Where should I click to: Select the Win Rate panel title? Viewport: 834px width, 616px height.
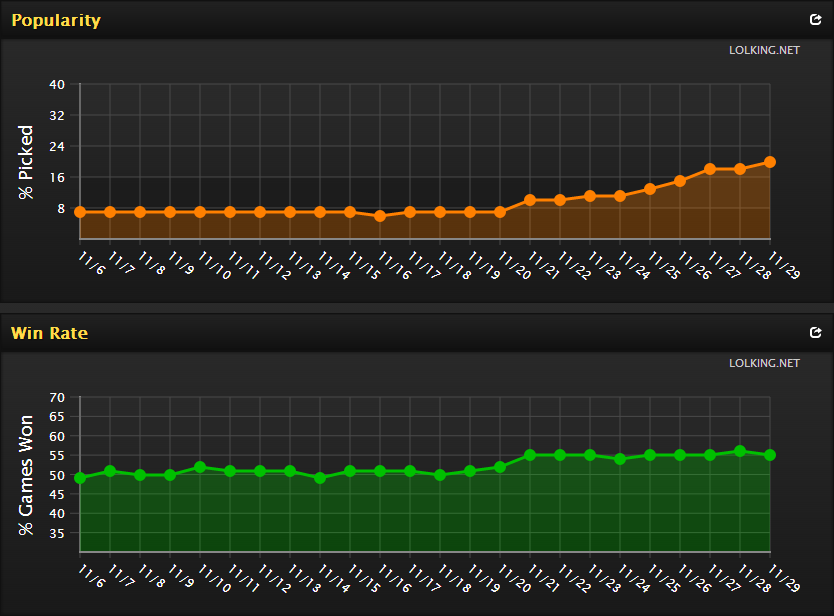coord(49,333)
